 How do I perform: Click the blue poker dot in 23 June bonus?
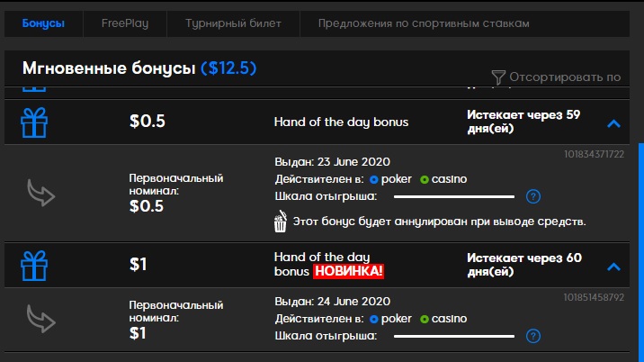[374, 179]
